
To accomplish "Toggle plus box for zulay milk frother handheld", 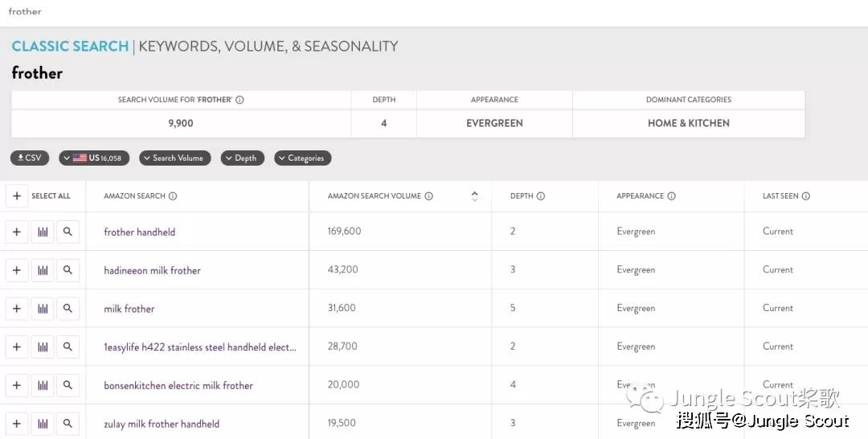I will point(17,424).
